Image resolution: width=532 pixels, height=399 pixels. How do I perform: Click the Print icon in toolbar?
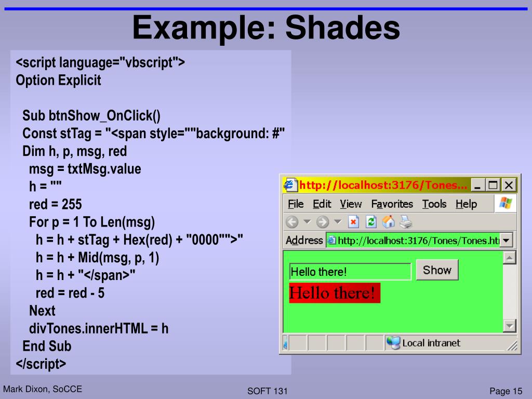tap(405, 222)
